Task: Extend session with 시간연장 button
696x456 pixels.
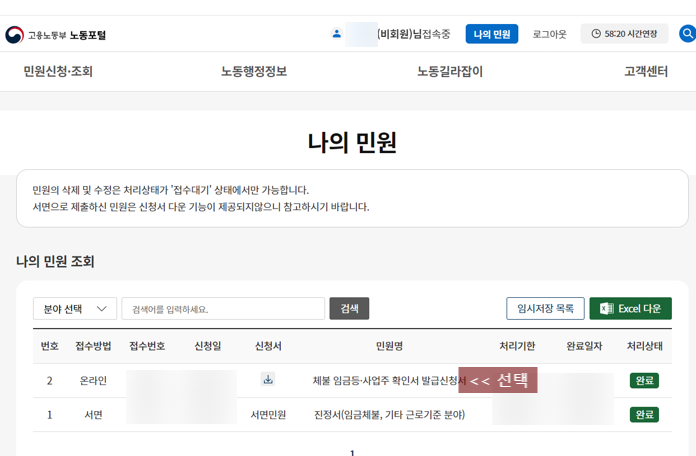Action: point(624,34)
